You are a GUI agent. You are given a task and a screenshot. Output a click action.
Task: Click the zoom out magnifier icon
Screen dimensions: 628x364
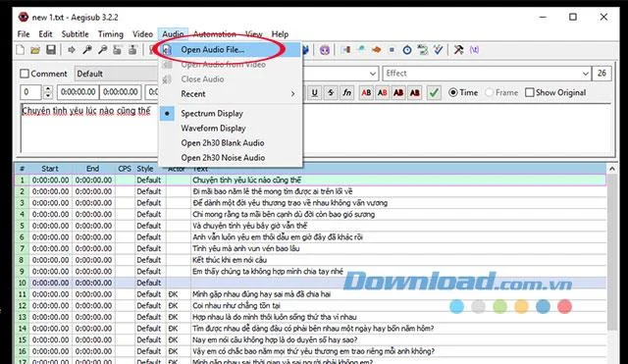pos(102,50)
